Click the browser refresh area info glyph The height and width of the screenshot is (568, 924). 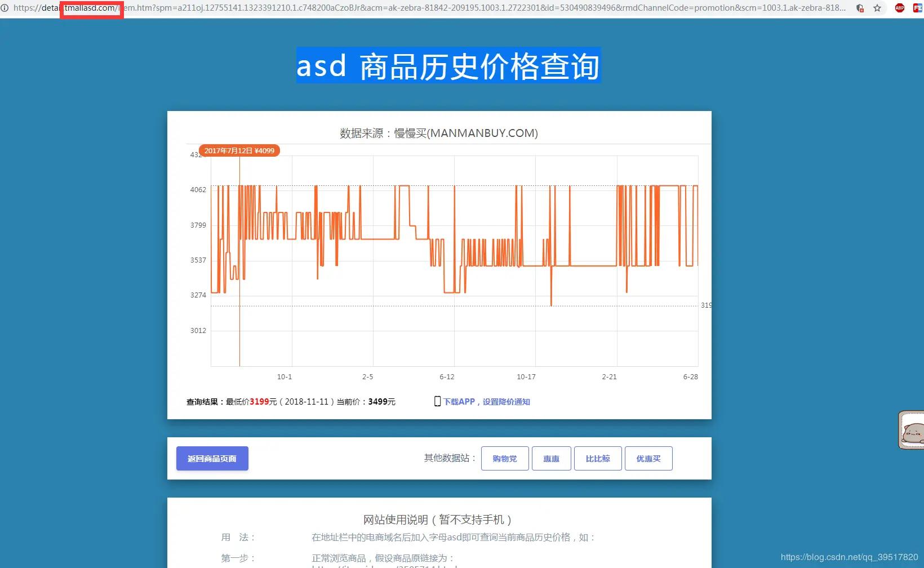click(x=5, y=8)
